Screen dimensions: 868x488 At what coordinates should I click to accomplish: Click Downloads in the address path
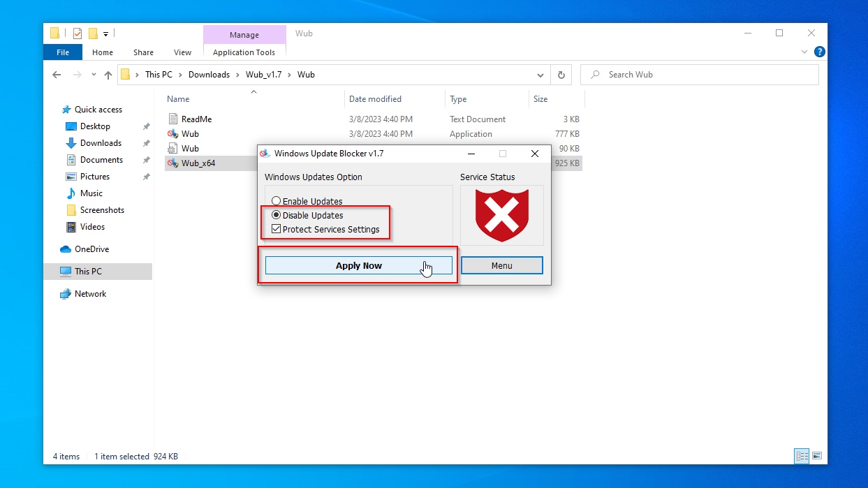(209, 75)
